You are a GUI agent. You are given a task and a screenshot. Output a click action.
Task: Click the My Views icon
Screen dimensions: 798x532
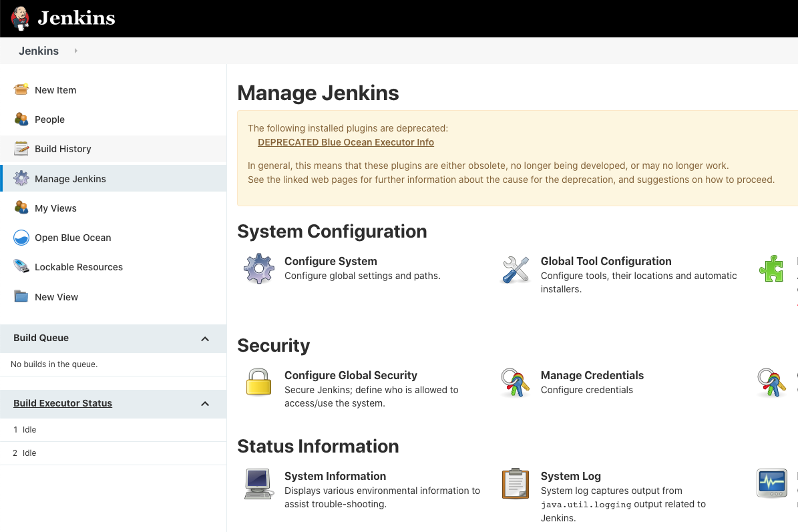pyautogui.click(x=21, y=208)
